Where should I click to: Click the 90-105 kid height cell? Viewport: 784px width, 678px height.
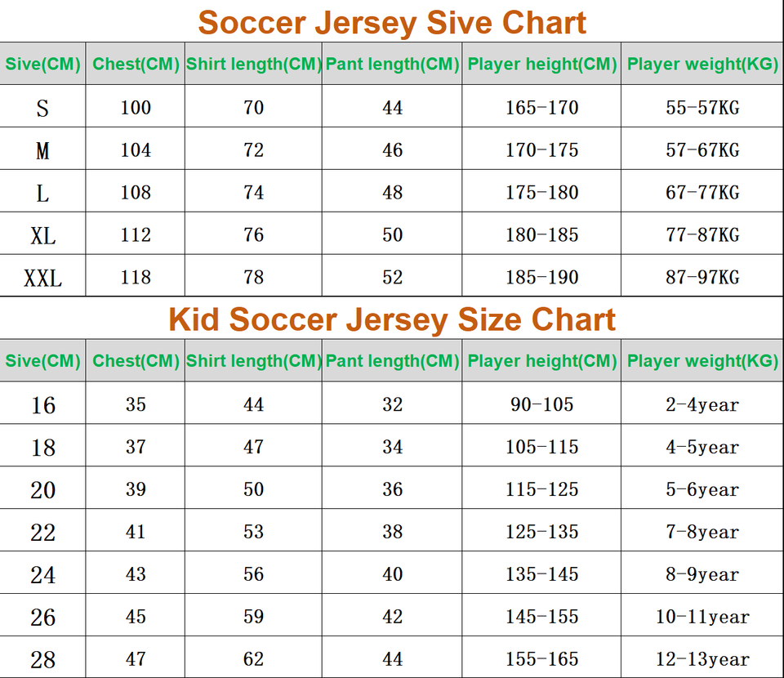click(541, 405)
